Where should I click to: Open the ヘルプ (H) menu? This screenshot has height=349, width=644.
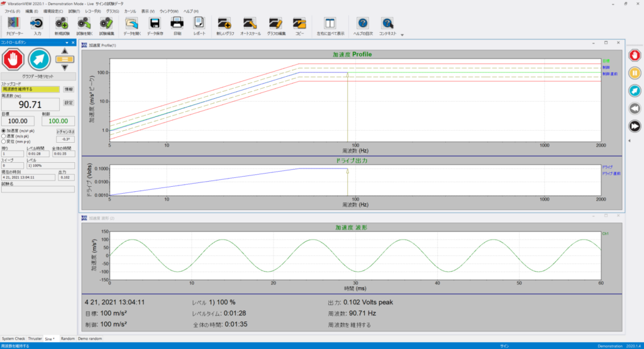click(191, 11)
